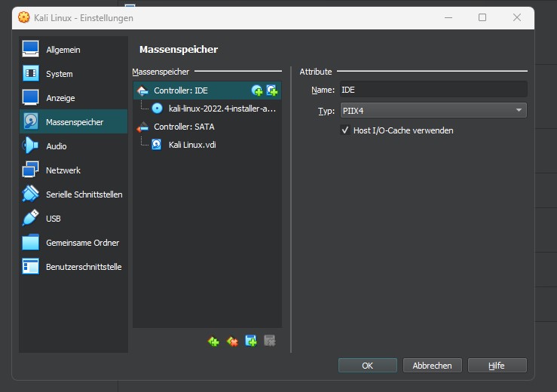557x392 pixels.
Task: Click the serial port connector icon
Action: coord(31,194)
